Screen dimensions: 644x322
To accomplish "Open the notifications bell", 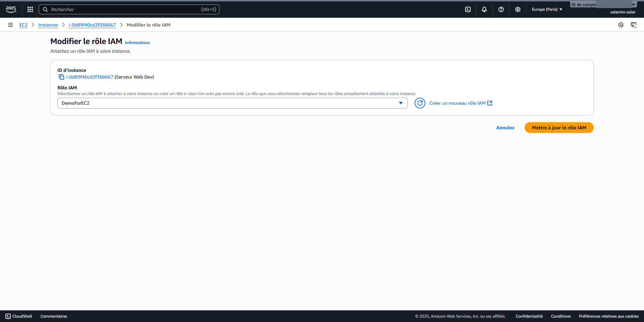I will coord(484,9).
